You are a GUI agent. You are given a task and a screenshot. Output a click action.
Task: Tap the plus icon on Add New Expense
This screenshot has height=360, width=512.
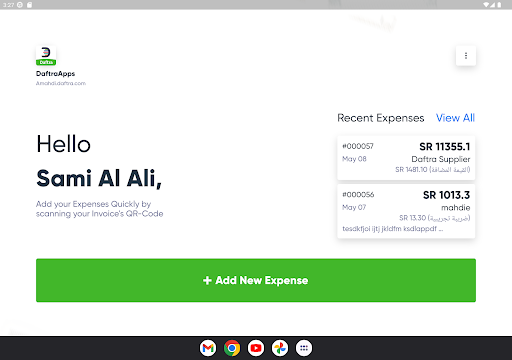(207, 280)
